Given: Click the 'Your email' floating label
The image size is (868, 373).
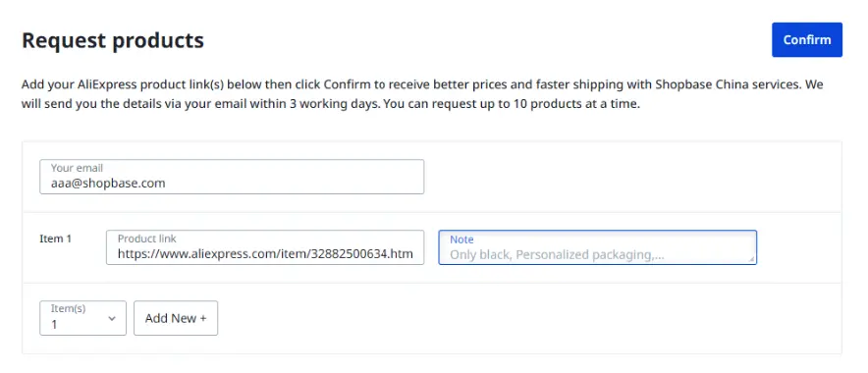Looking at the screenshot, I should [77, 168].
